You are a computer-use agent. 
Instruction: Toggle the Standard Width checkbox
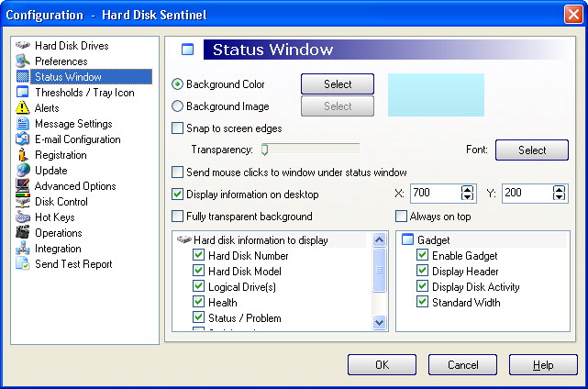pos(422,302)
